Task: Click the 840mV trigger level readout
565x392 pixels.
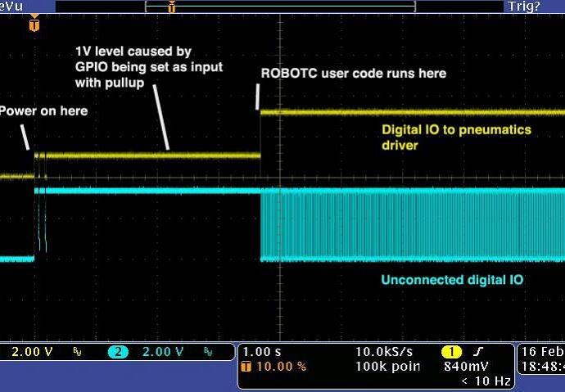Action: point(466,367)
